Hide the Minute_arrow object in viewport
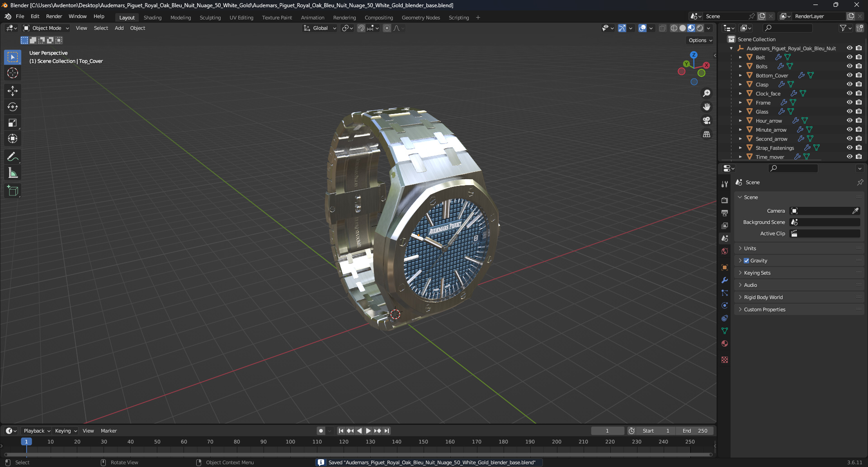Screen dimensions: 868x467 pyautogui.click(x=849, y=129)
